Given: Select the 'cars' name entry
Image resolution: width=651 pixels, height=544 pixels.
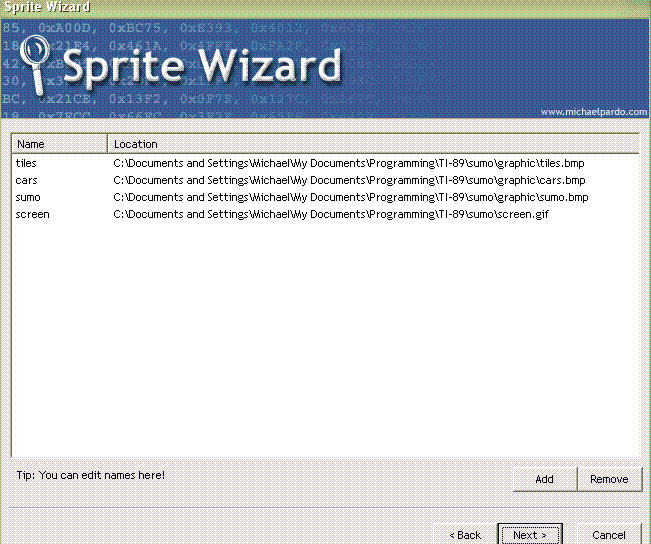Looking at the screenshot, I should [26, 180].
